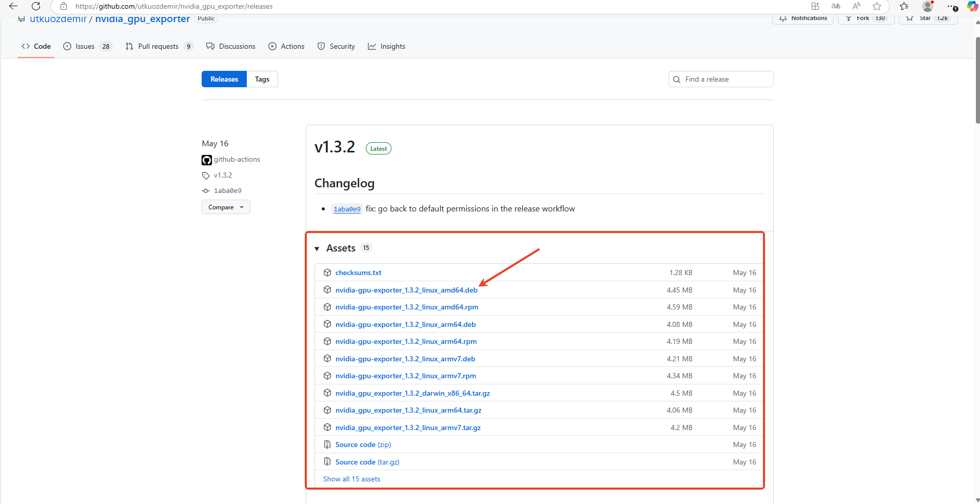This screenshot has width=980, height=504.
Task: Click the Releases button
Action: [224, 79]
